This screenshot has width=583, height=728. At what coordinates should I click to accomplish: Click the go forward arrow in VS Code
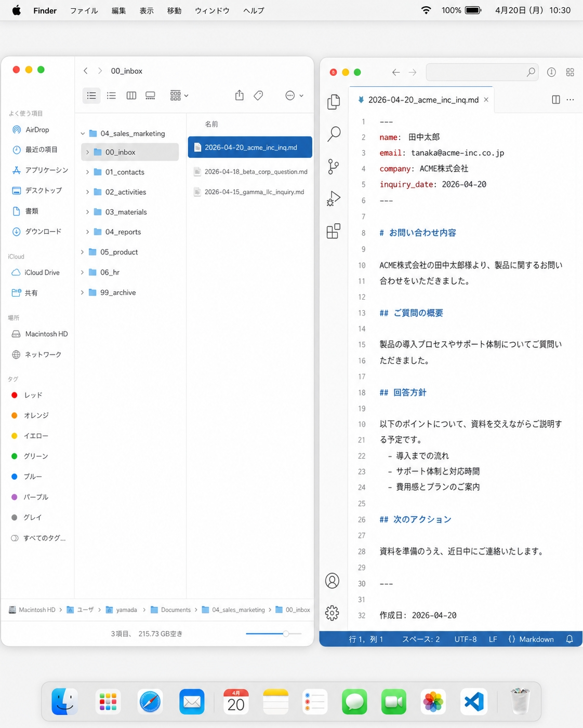tap(413, 72)
